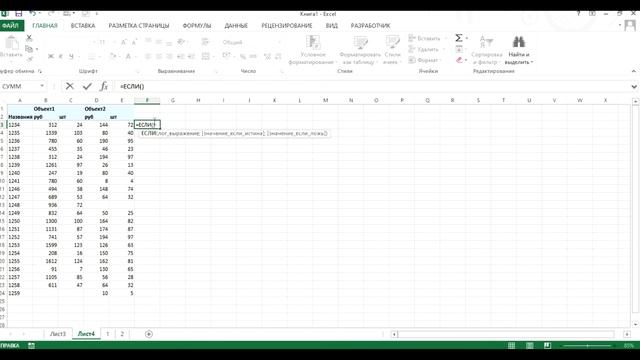The image size is (640, 360).
Task: Select cell F3 containing =ЕСЛИ(
Action: [x=147, y=124]
